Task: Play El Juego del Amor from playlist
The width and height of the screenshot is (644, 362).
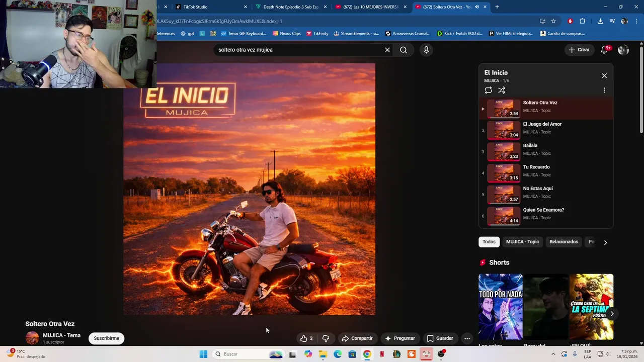Action: pos(546,130)
